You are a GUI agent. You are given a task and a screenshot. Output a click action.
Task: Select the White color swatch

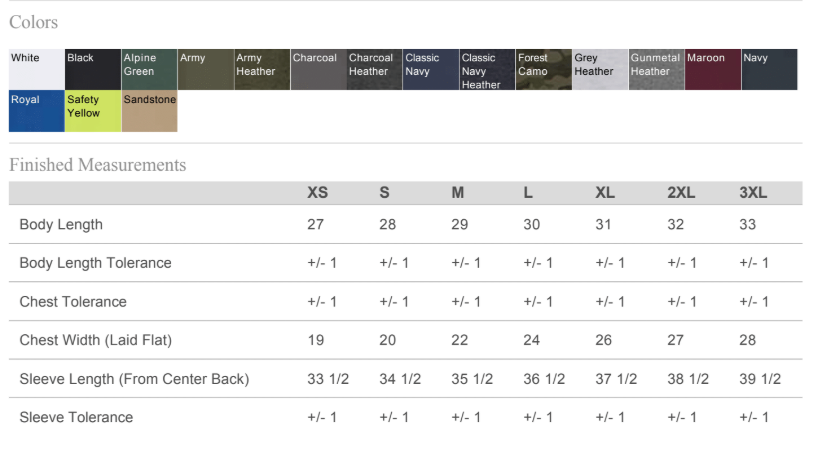(36, 70)
